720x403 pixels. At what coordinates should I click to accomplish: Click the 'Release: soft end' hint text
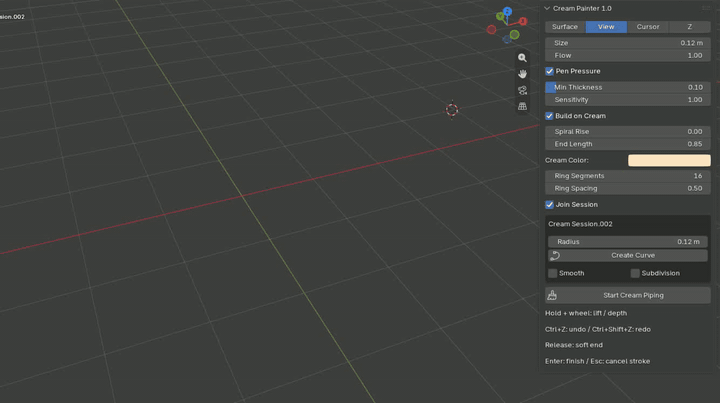click(574, 345)
